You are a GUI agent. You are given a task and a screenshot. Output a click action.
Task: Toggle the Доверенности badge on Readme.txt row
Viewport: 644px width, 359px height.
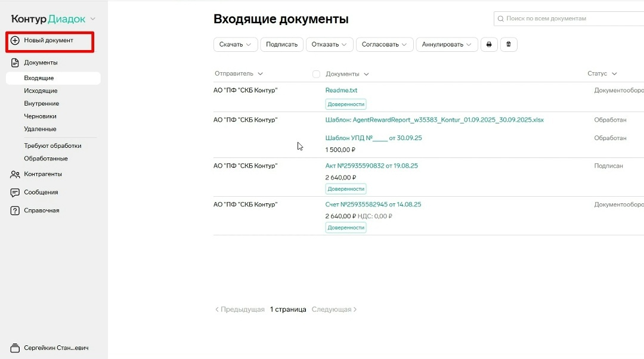pyautogui.click(x=345, y=104)
